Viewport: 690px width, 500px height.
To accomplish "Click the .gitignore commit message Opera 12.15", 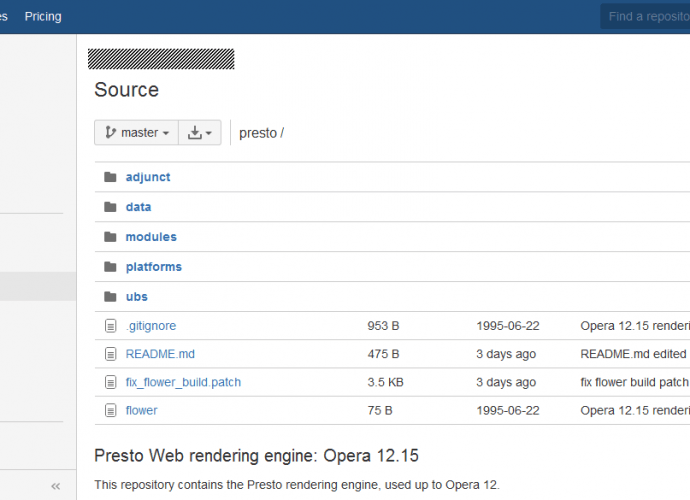I will [x=635, y=326].
